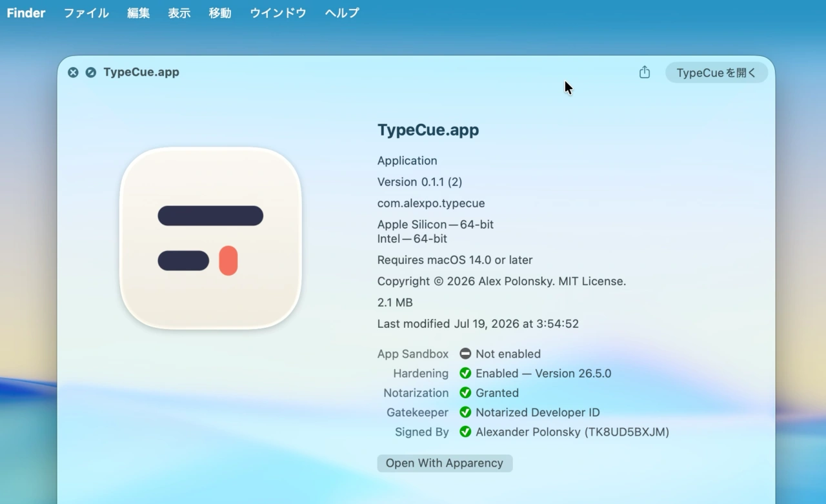
Task: Open the Finder menu in the menu bar
Action: tap(26, 13)
